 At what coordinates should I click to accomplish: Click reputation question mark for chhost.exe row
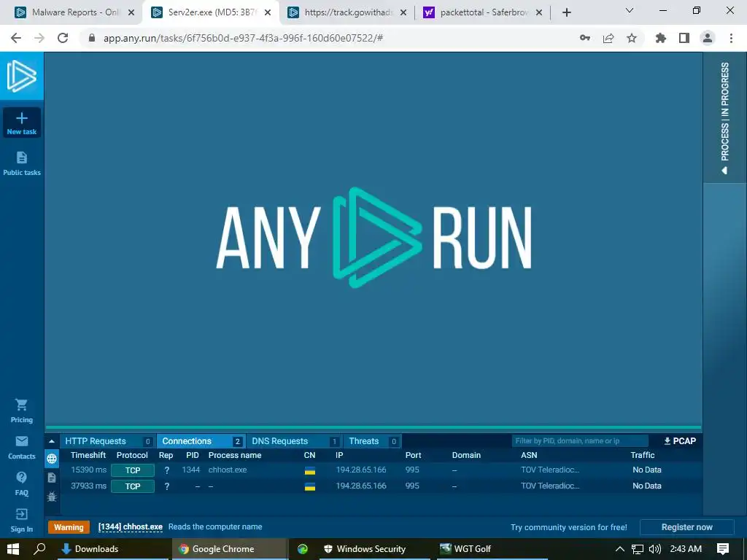[x=167, y=470]
